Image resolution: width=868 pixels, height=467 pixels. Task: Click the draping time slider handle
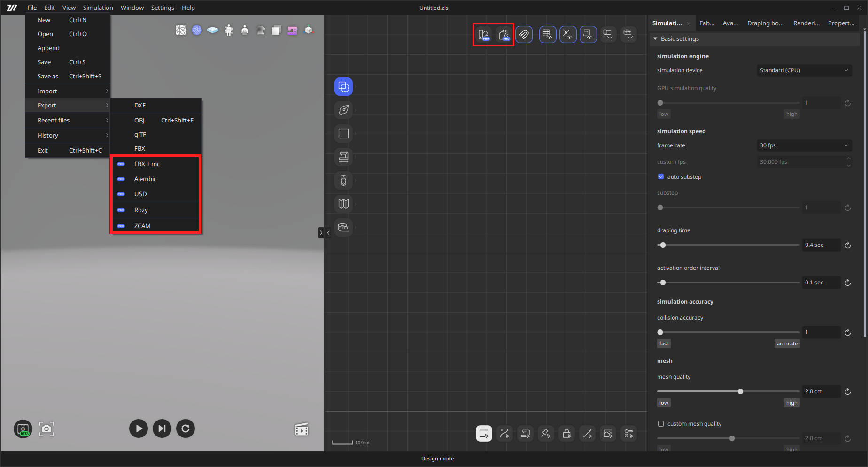point(663,245)
